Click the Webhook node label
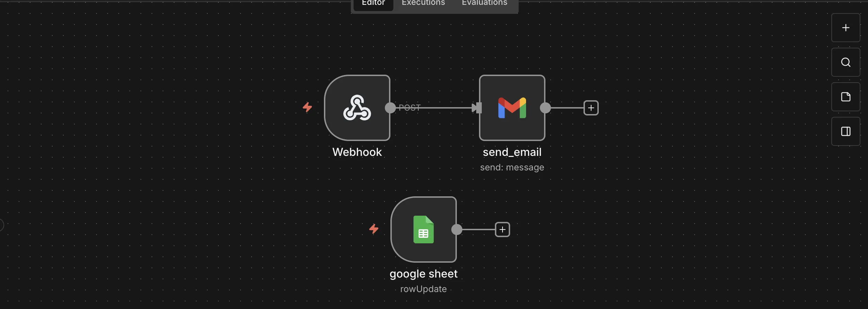 357,152
